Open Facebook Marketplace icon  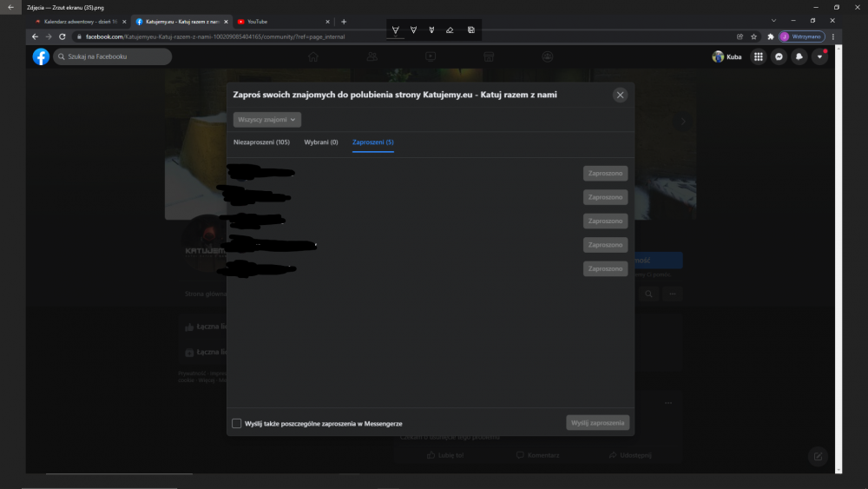point(489,56)
